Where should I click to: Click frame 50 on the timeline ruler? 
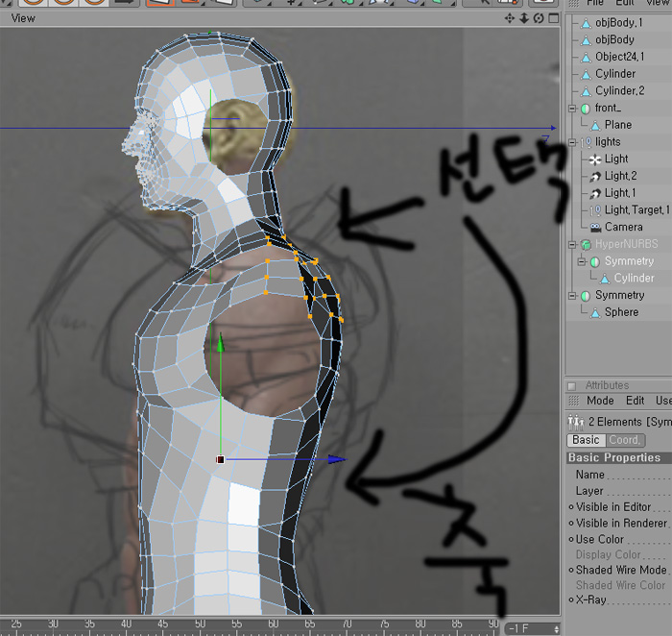coord(200,624)
